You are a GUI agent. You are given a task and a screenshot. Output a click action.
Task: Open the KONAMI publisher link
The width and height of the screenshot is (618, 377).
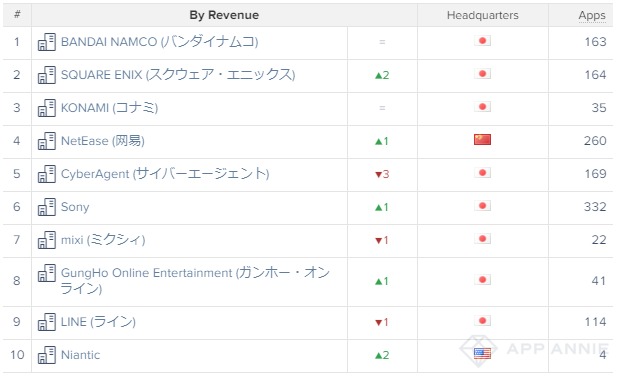pos(110,108)
